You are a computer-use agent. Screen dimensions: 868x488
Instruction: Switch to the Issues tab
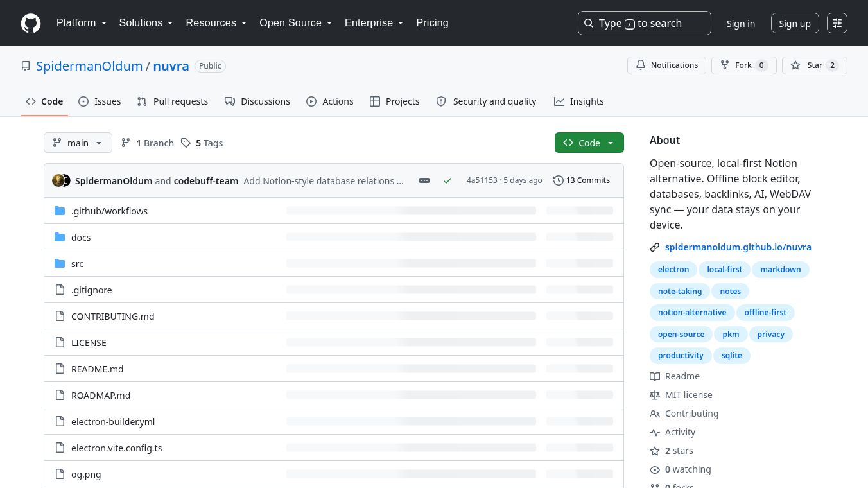pyautogui.click(x=100, y=101)
